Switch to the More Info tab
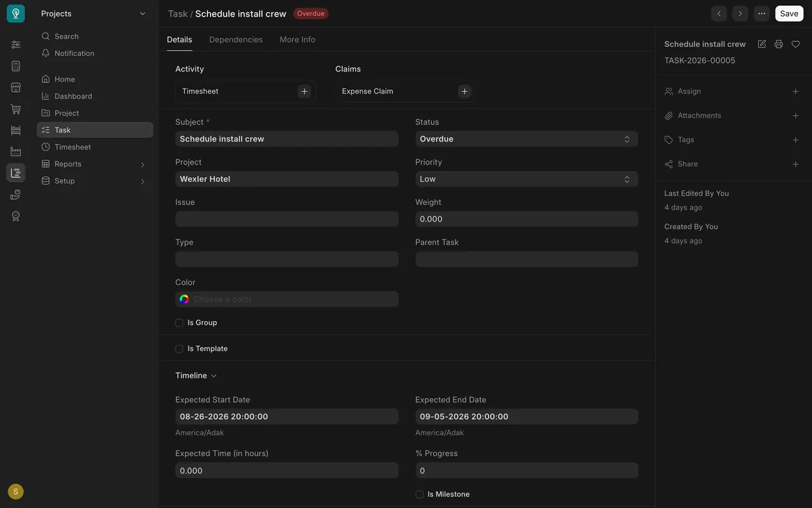Image resolution: width=812 pixels, height=508 pixels. coord(298,39)
